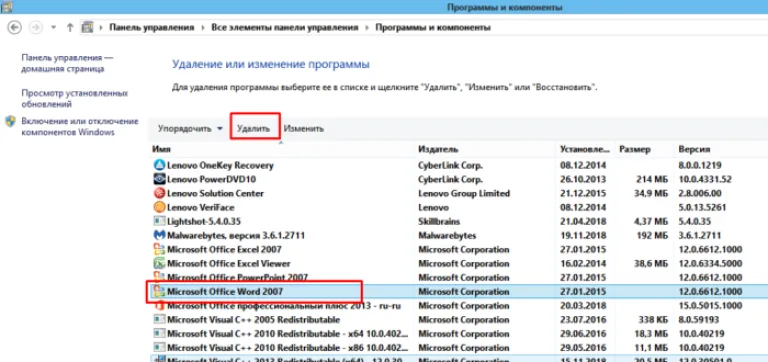Select 'Visual C++ 2010 Redistributable - x86' entry

[288, 348]
